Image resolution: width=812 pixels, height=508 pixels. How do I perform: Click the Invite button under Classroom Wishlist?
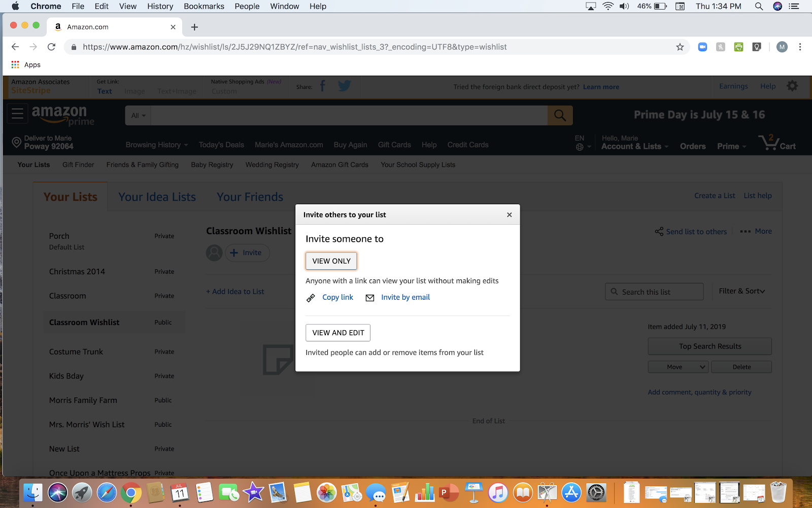(x=247, y=252)
